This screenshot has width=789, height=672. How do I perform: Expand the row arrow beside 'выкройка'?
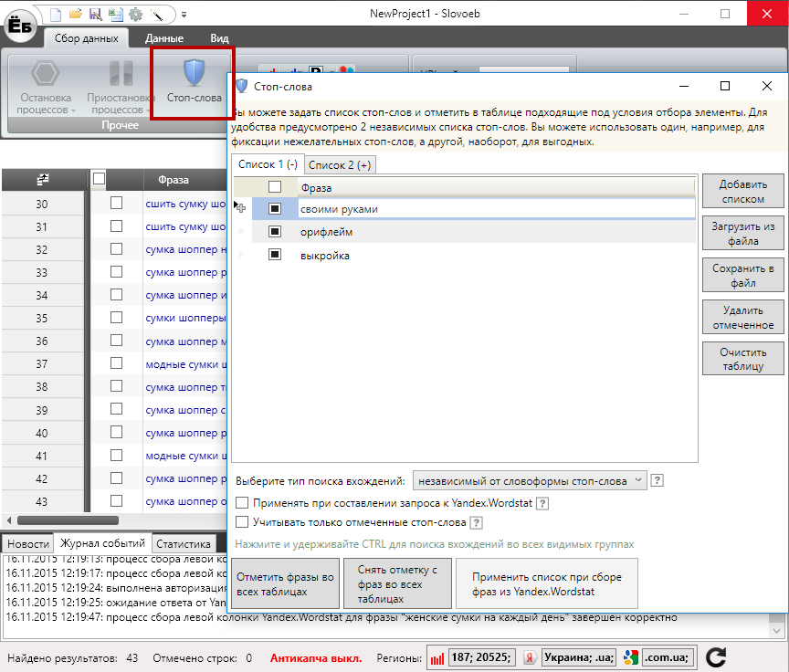[241, 256]
